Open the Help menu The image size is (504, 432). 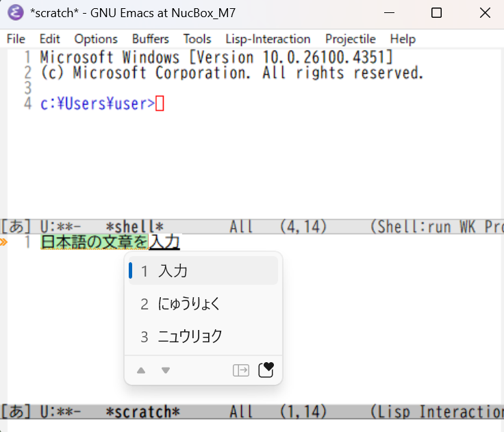click(403, 39)
